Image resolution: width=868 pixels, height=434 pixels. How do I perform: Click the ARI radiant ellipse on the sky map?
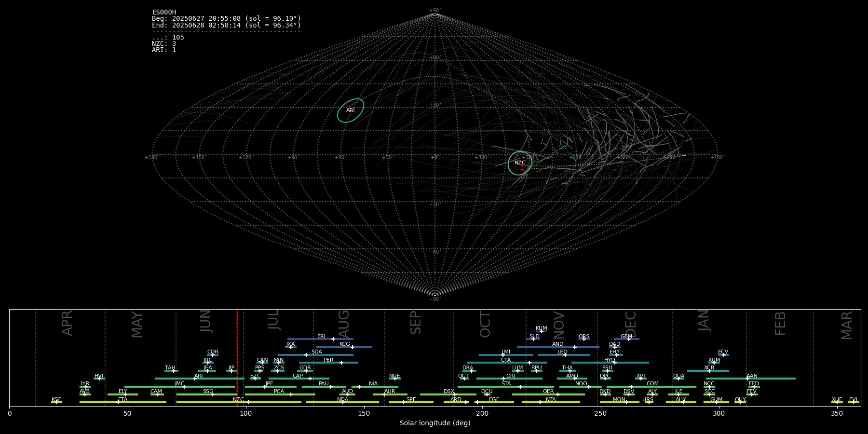click(x=351, y=110)
